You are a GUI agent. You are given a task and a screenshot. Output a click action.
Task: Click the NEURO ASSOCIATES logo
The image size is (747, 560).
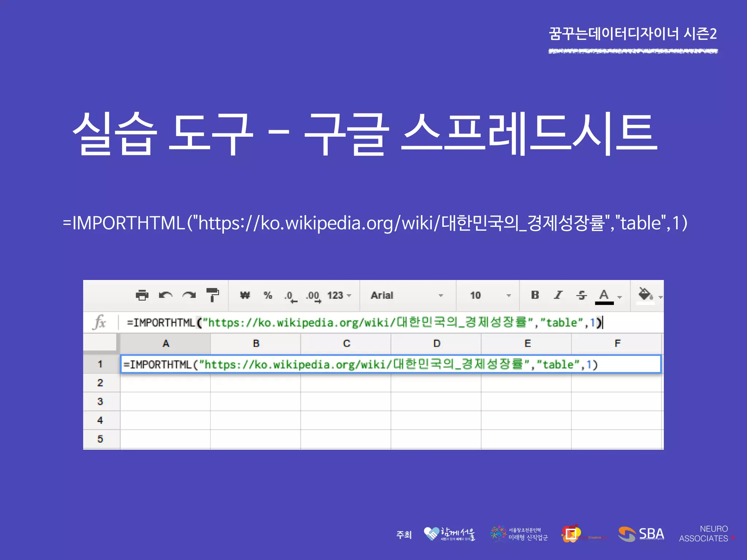pos(707,534)
